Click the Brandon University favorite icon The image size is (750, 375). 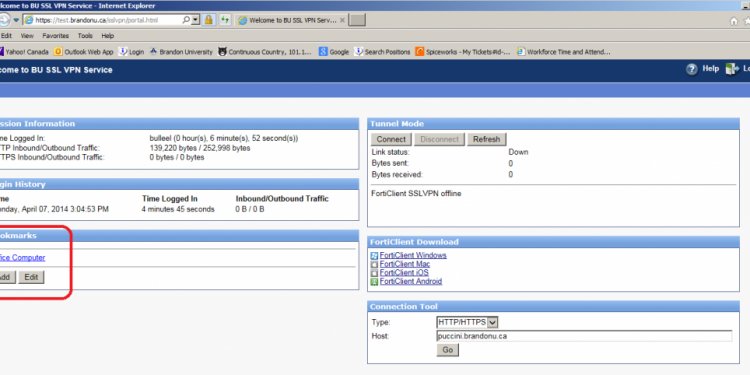pos(154,52)
